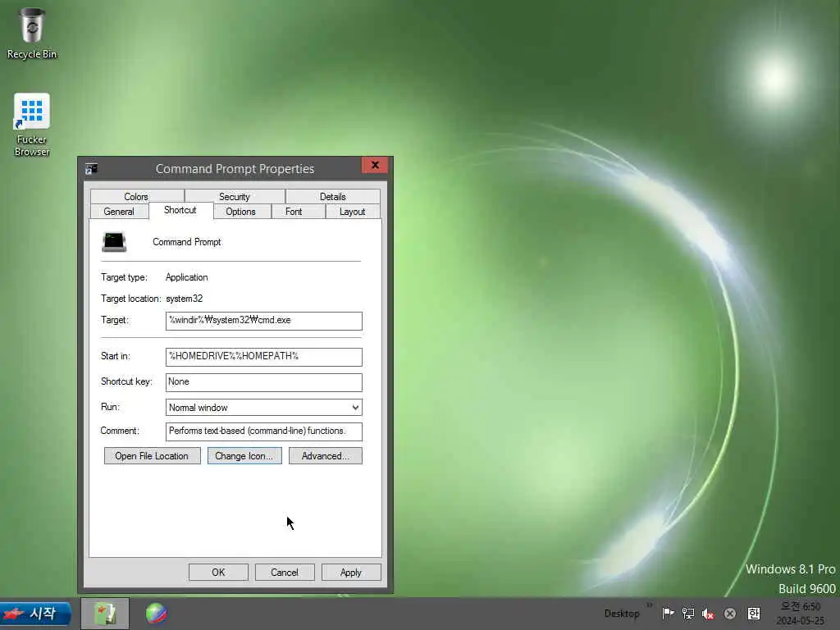Click the muted volume tray icon

click(708, 614)
